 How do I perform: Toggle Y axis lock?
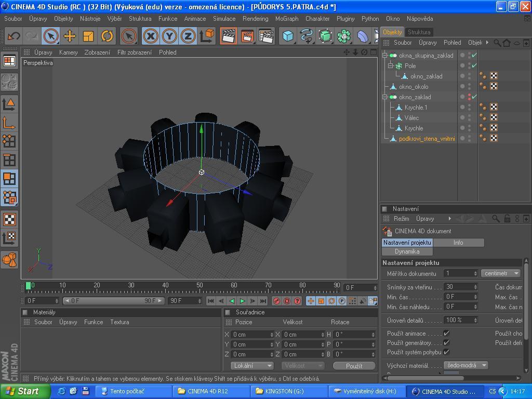tap(169, 36)
